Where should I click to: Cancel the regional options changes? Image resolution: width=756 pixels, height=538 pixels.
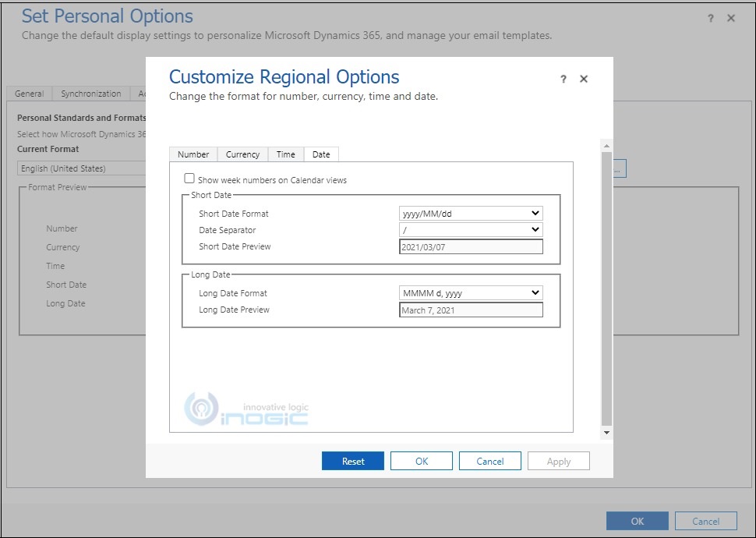(489, 461)
